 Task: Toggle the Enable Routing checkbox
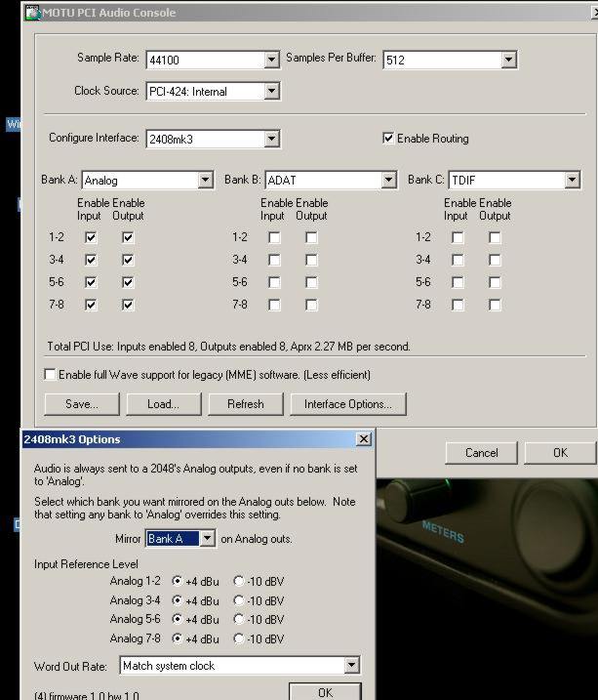pos(388,139)
